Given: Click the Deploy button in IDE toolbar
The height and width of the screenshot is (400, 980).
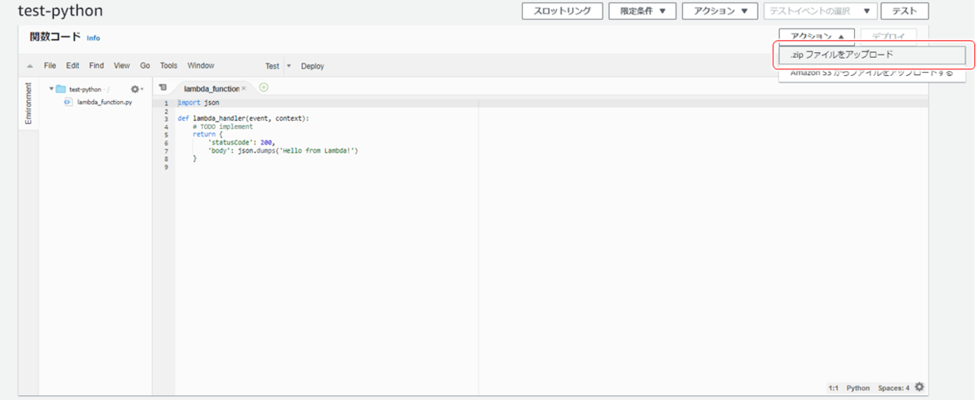Looking at the screenshot, I should click(x=313, y=66).
